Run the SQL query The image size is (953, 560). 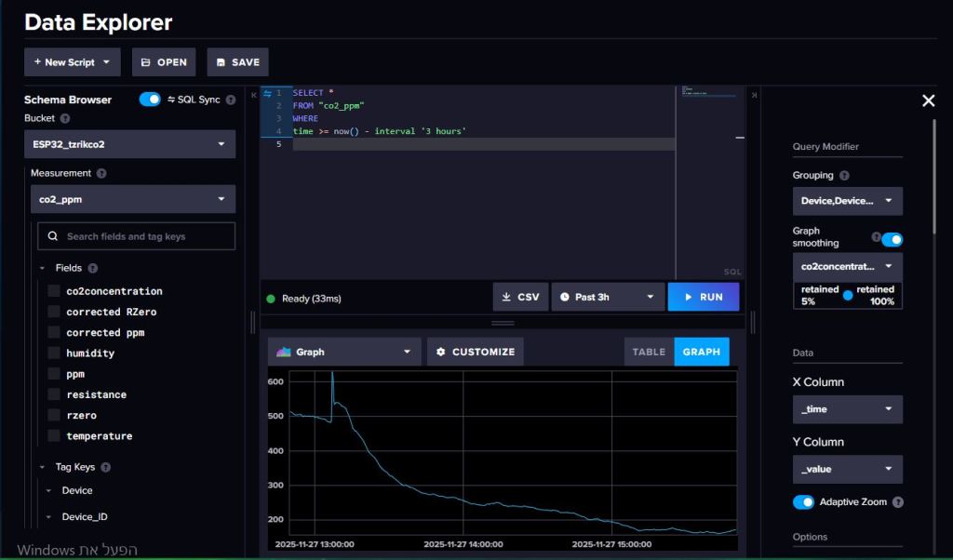click(x=703, y=297)
